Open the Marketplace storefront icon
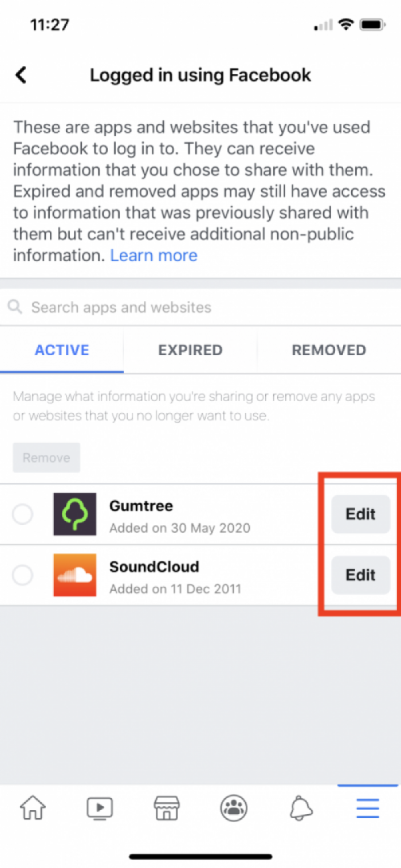This screenshot has width=401, height=868. point(166,807)
